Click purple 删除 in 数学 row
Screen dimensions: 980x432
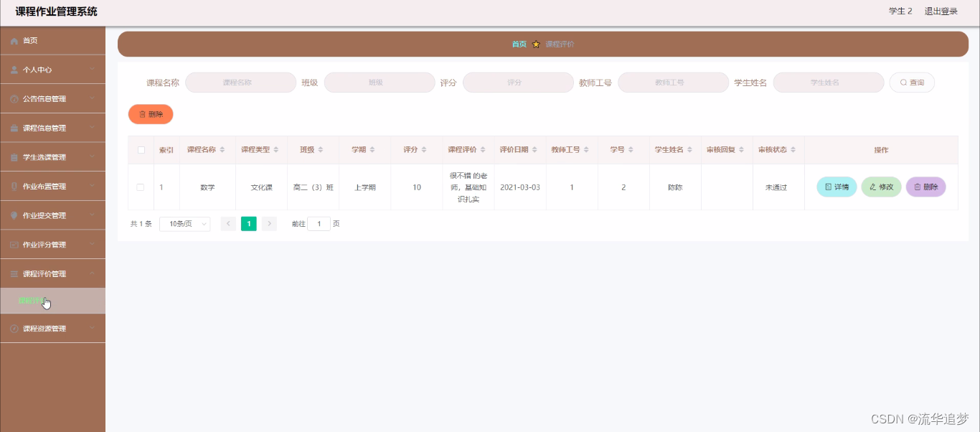(x=925, y=187)
